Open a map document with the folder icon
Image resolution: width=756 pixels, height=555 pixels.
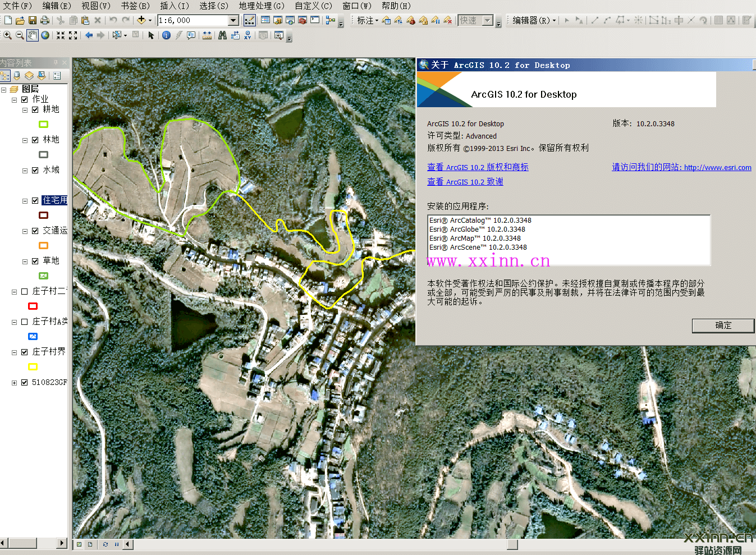20,20
